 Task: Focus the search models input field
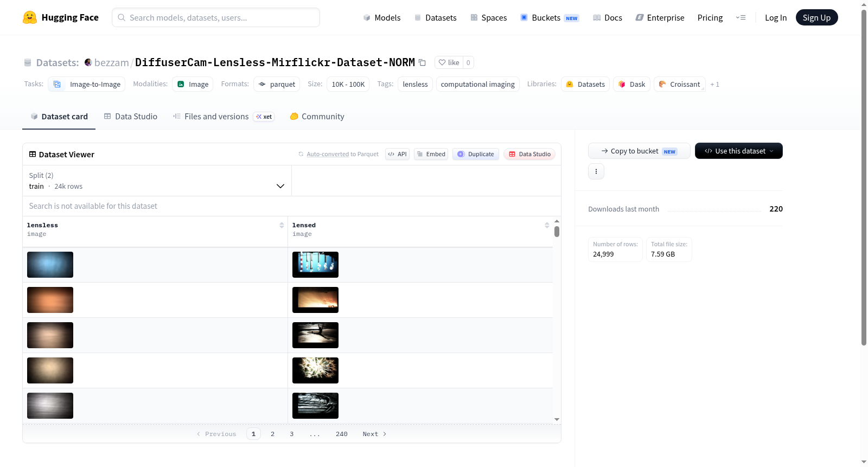pyautogui.click(x=216, y=17)
